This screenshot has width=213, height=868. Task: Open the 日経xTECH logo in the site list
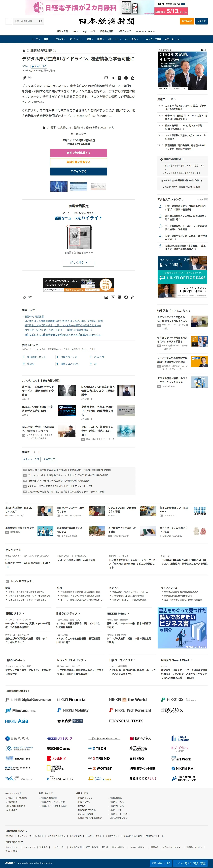click(97, 748)
